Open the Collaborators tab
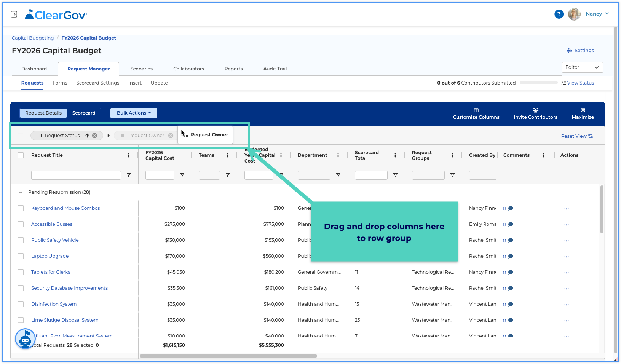The height and width of the screenshot is (364, 621). click(188, 69)
